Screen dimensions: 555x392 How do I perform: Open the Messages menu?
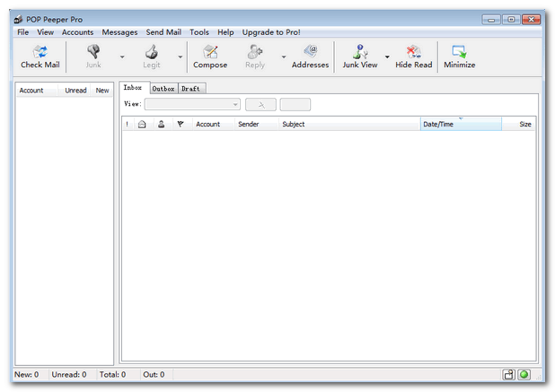pos(119,32)
